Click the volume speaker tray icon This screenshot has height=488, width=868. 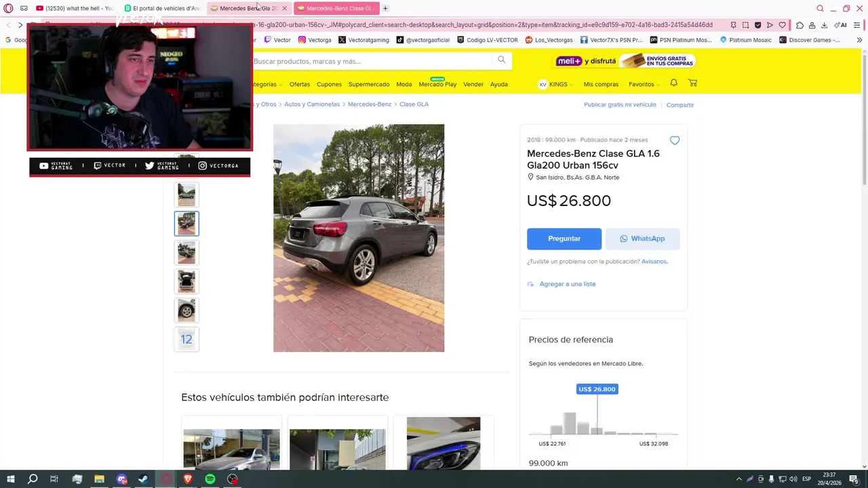click(x=793, y=479)
